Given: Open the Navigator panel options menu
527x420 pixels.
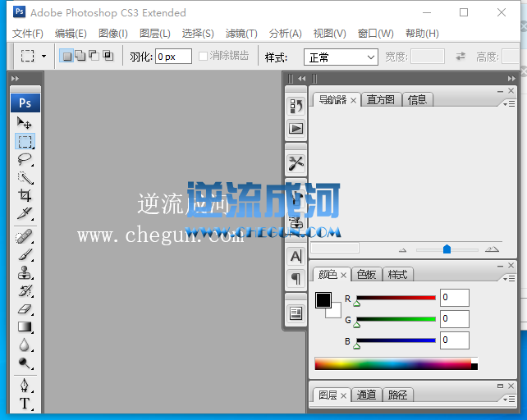Looking at the screenshot, I should coord(509,104).
